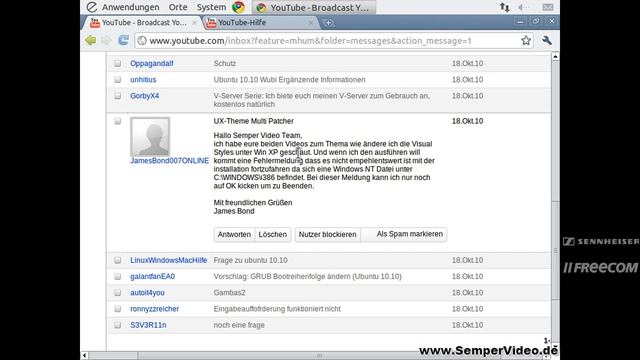
Task: Open network indicator in system panel
Action: click(504, 7)
